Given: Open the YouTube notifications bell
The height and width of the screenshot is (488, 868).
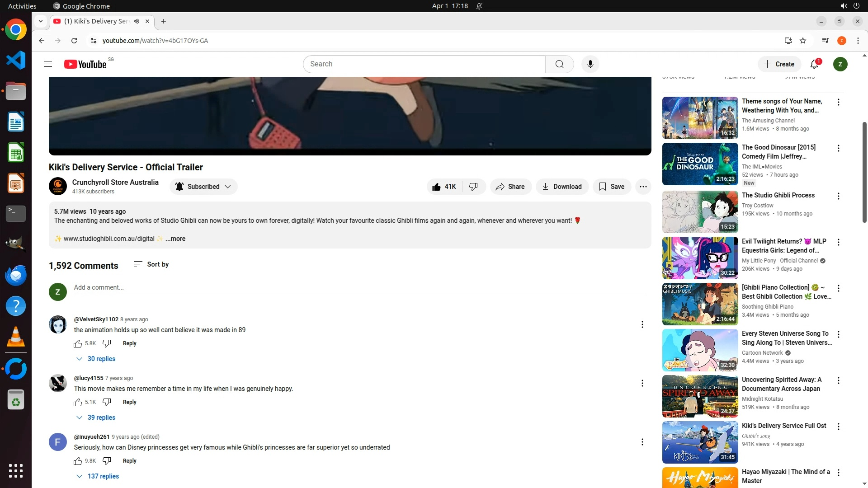Looking at the screenshot, I should point(814,64).
